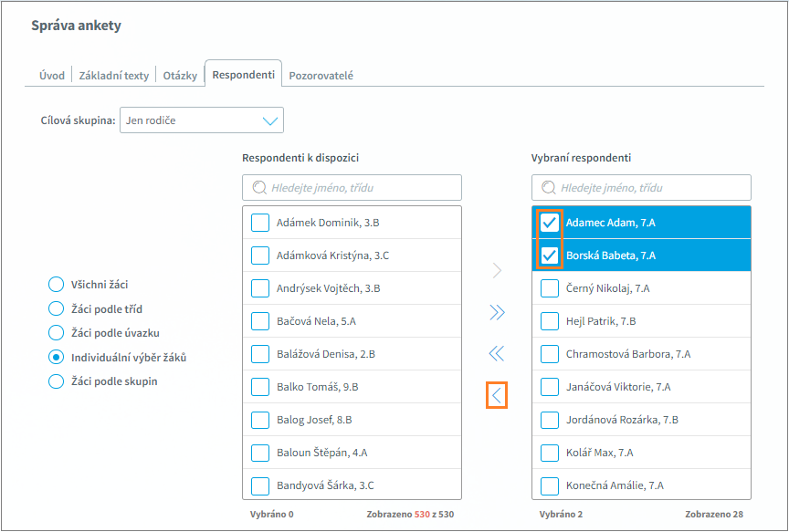Screen dimensions: 789x532
Task: Click the name Adámek Dominik, 3.B
Action: (x=328, y=223)
